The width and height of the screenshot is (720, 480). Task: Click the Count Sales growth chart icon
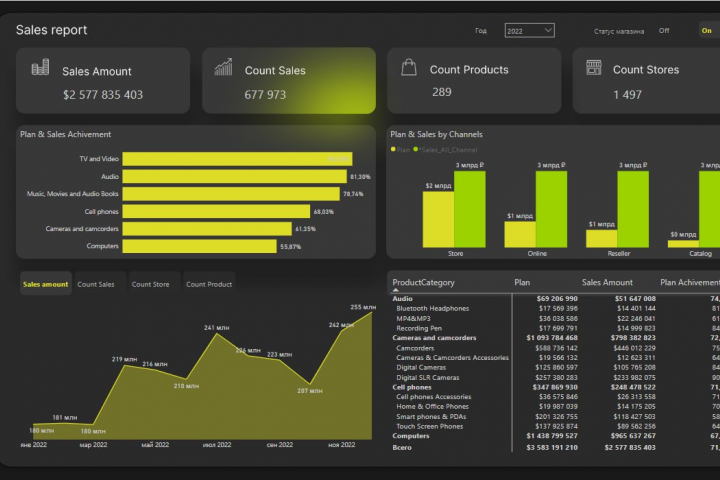click(224, 67)
